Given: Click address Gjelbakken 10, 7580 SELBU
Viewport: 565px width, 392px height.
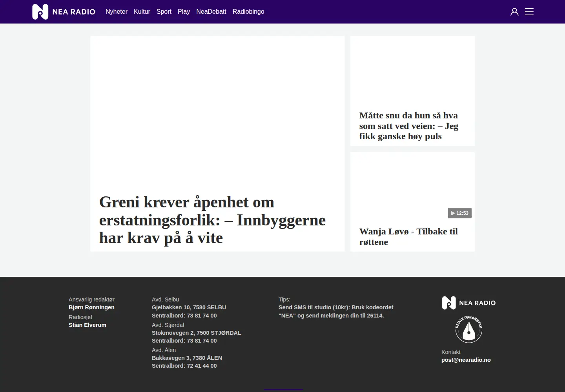Looking at the screenshot, I should [189, 307].
